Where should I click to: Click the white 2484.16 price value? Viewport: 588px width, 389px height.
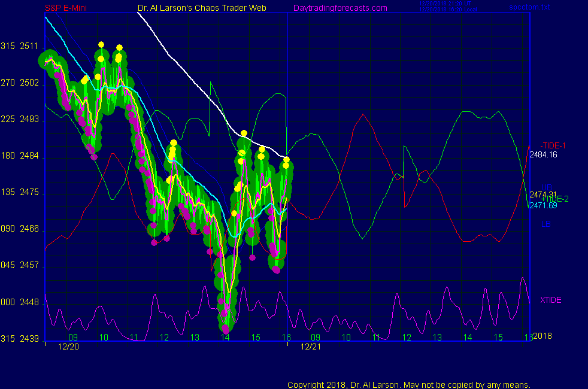(x=544, y=154)
